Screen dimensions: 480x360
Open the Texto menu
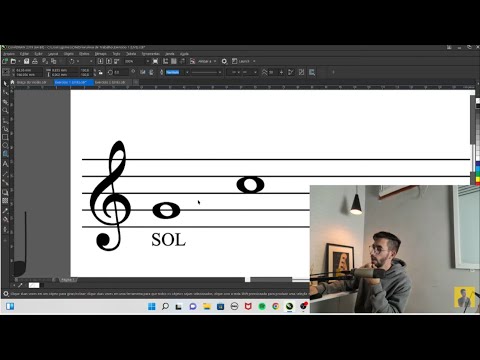point(116,54)
